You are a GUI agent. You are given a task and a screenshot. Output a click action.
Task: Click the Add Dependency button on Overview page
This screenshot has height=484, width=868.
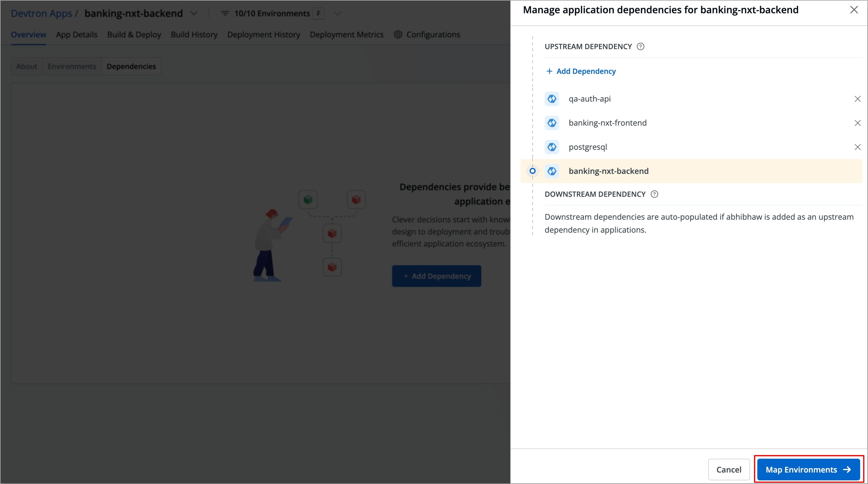[436, 276]
